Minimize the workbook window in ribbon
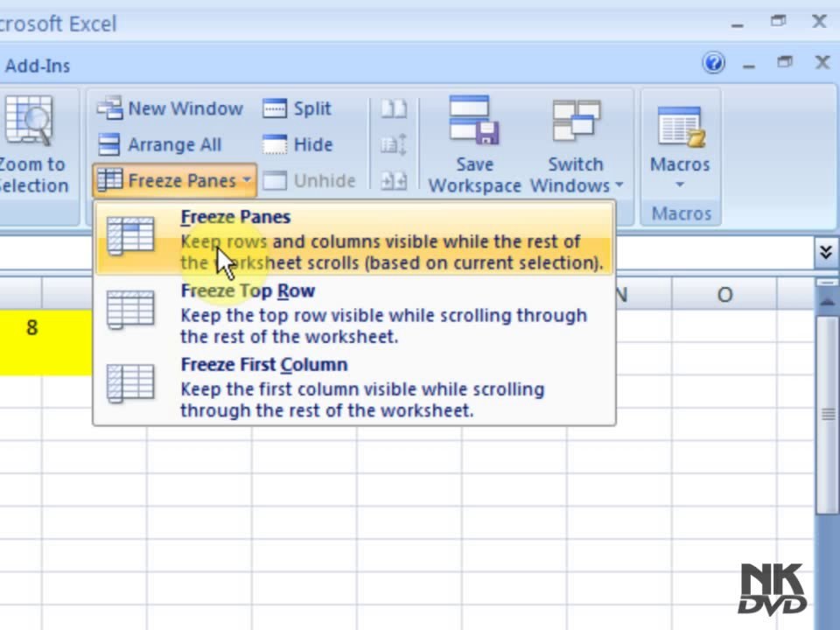 pos(749,66)
